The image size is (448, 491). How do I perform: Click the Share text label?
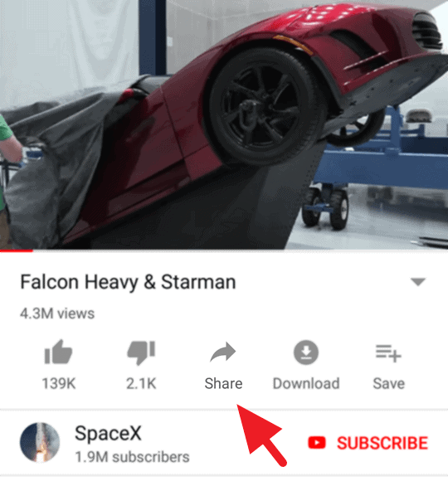(223, 383)
